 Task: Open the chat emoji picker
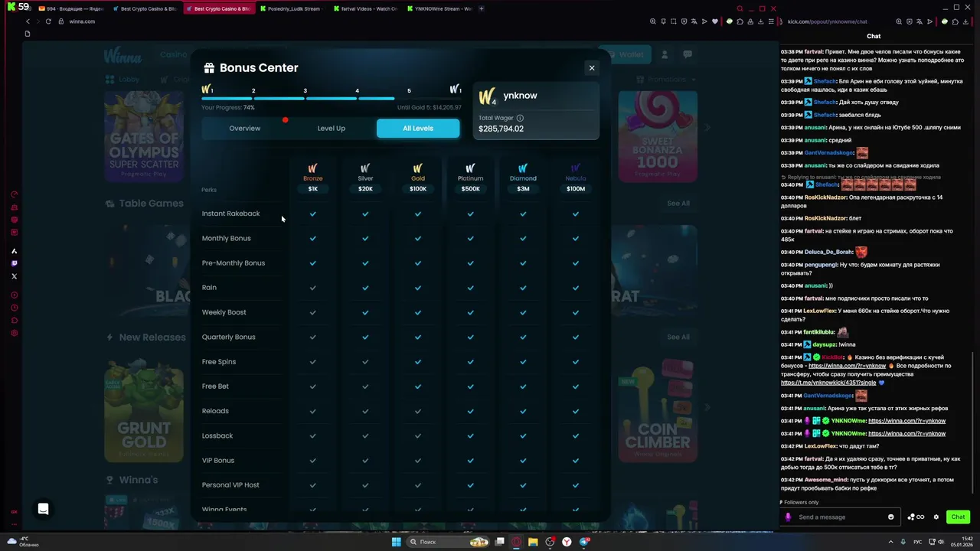pyautogui.click(x=890, y=517)
